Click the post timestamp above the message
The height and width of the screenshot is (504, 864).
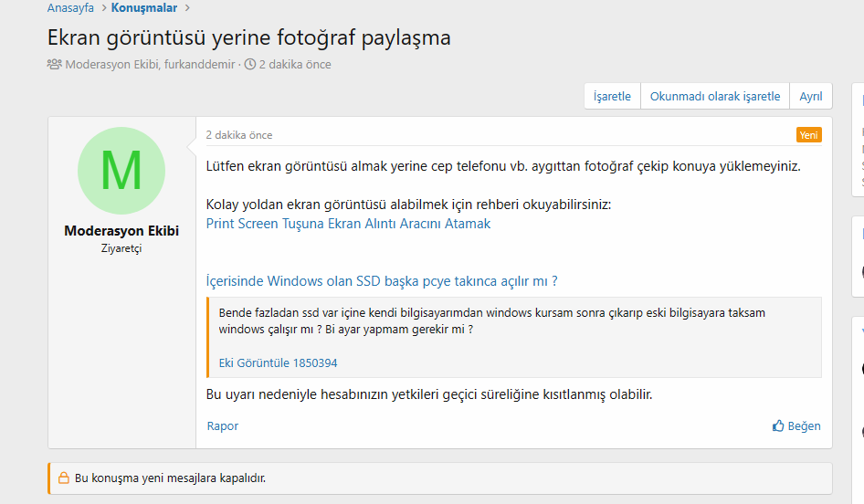[x=239, y=135]
